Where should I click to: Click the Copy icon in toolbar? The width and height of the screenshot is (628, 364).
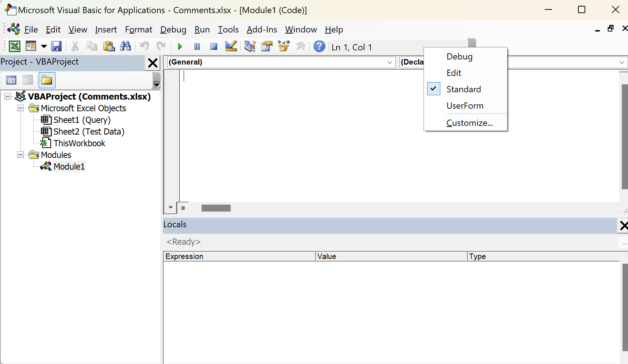coord(92,46)
